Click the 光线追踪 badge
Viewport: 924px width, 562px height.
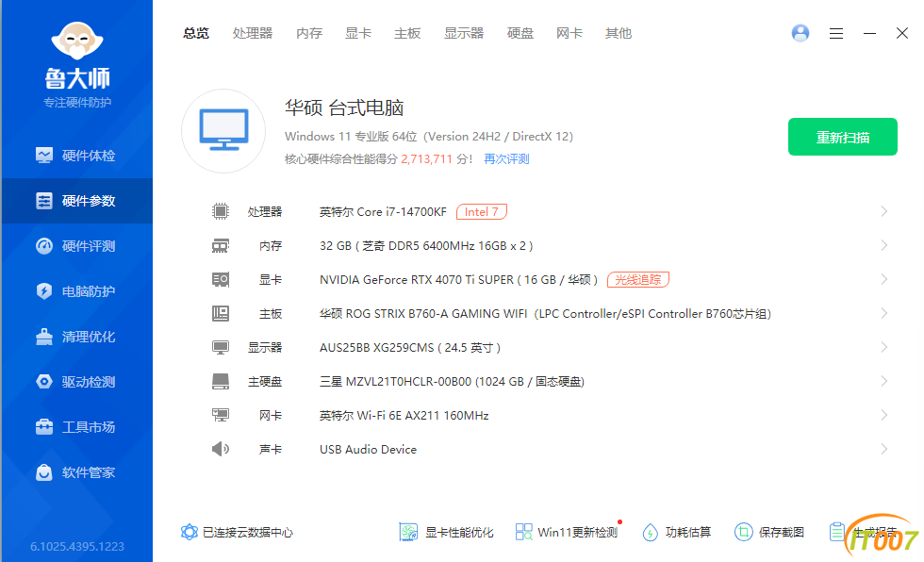coord(638,279)
